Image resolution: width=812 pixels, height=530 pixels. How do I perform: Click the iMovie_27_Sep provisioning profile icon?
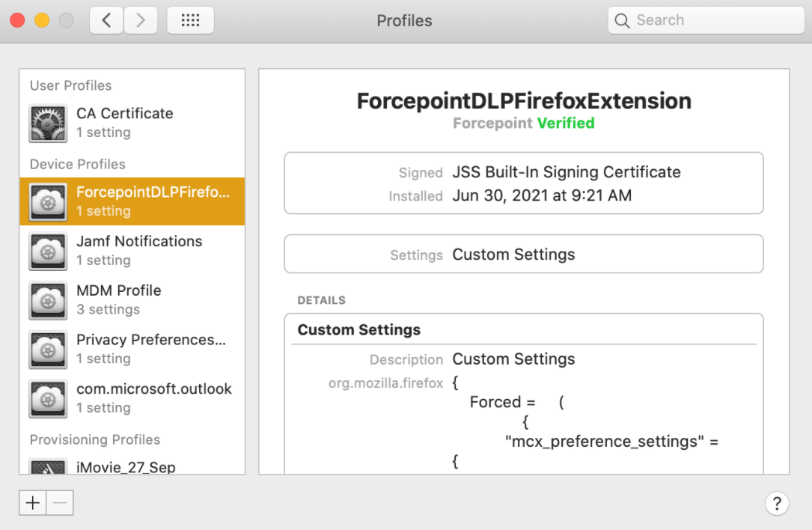[x=48, y=464]
